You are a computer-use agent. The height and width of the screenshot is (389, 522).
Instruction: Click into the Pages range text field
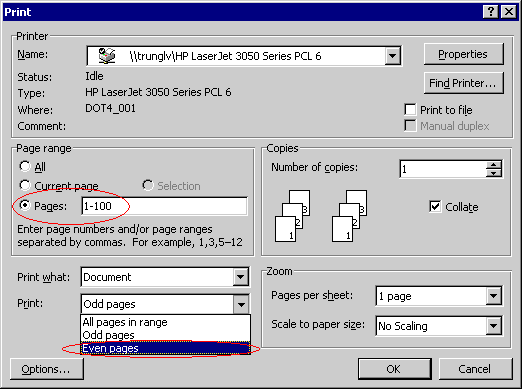tap(164, 206)
